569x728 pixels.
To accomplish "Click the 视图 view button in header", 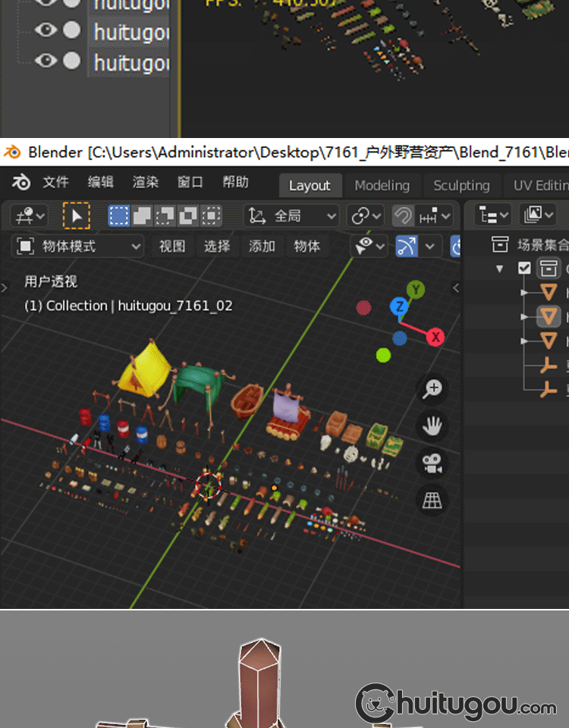I will 172,246.
